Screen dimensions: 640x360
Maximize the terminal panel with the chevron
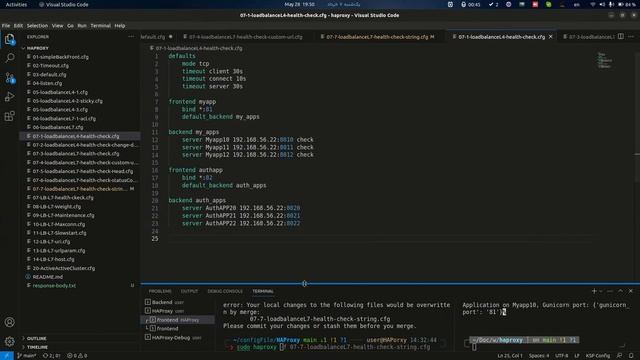point(620,291)
